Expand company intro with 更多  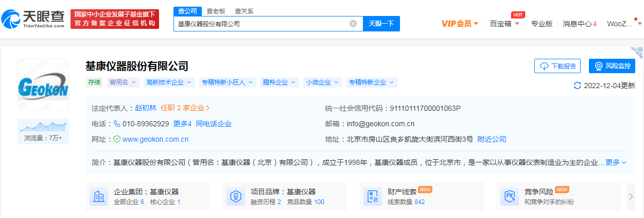pyautogui.click(x=616, y=162)
